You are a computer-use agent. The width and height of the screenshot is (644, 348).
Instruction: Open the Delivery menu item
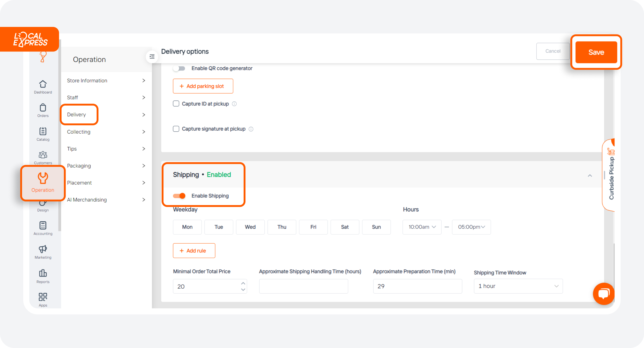coord(77,114)
